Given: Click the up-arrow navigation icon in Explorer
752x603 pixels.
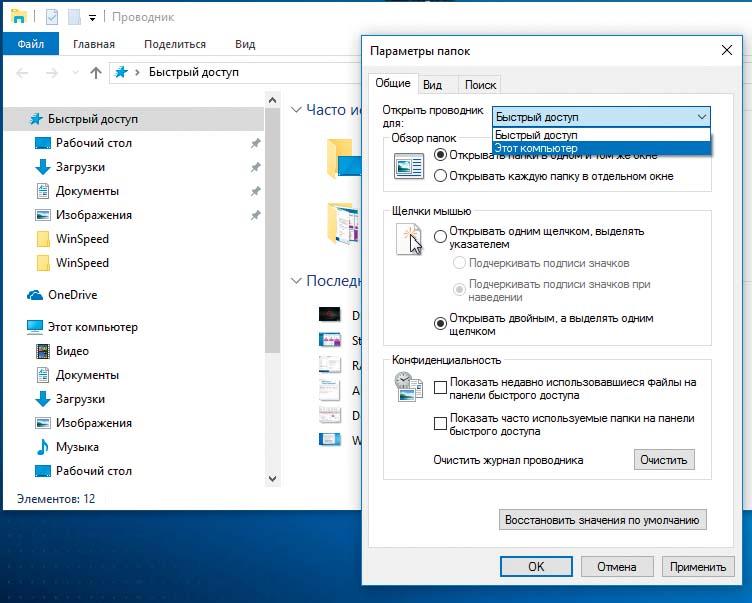Looking at the screenshot, I should click(x=96, y=72).
